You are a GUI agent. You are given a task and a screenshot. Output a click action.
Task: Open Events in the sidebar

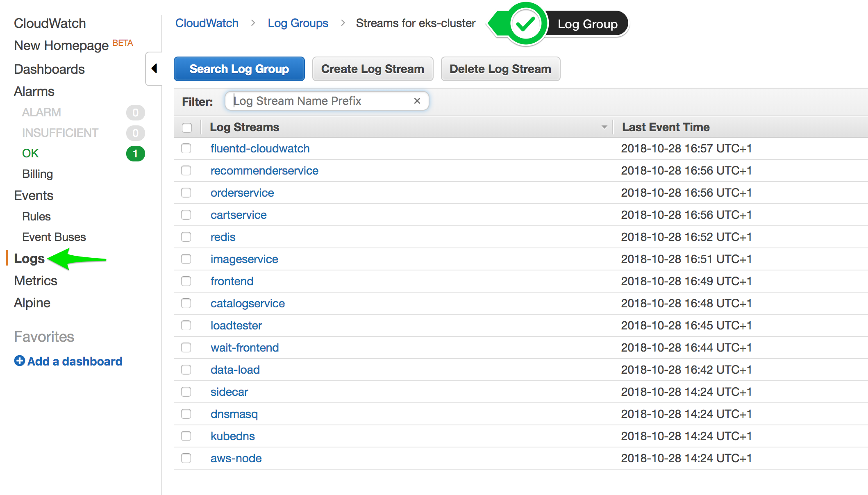[x=34, y=195]
